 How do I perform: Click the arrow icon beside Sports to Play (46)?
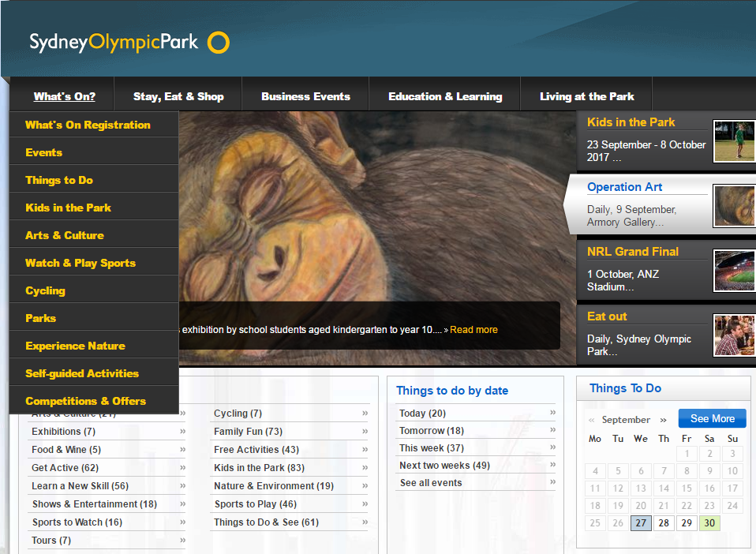(365, 503)
